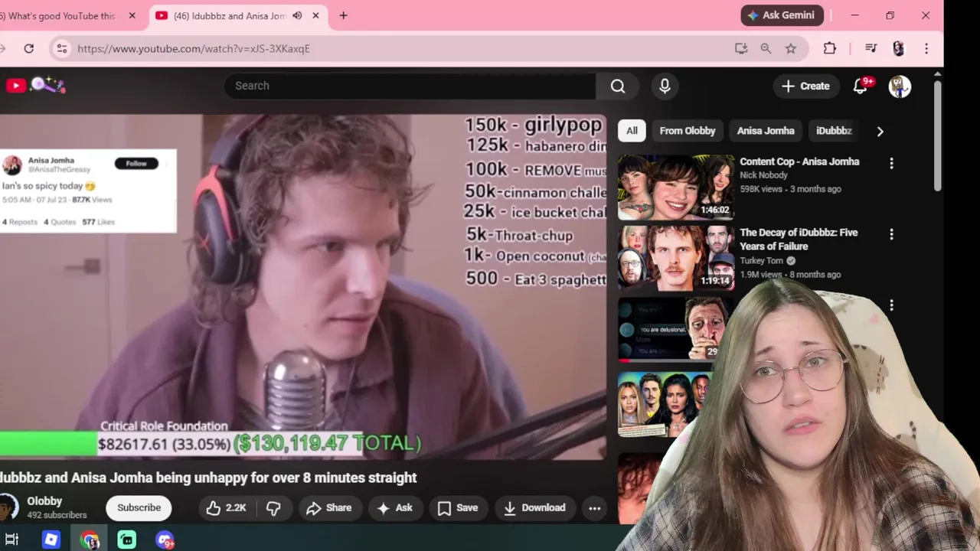Open the Create menu button

pos(805,86)
